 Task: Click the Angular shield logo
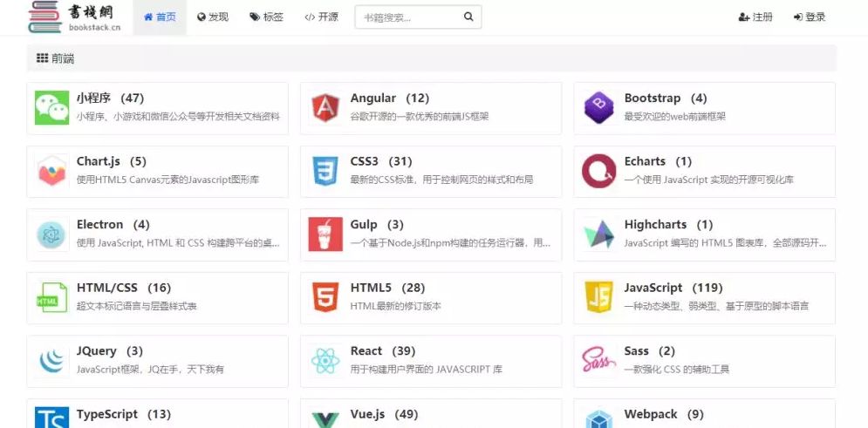325,108
